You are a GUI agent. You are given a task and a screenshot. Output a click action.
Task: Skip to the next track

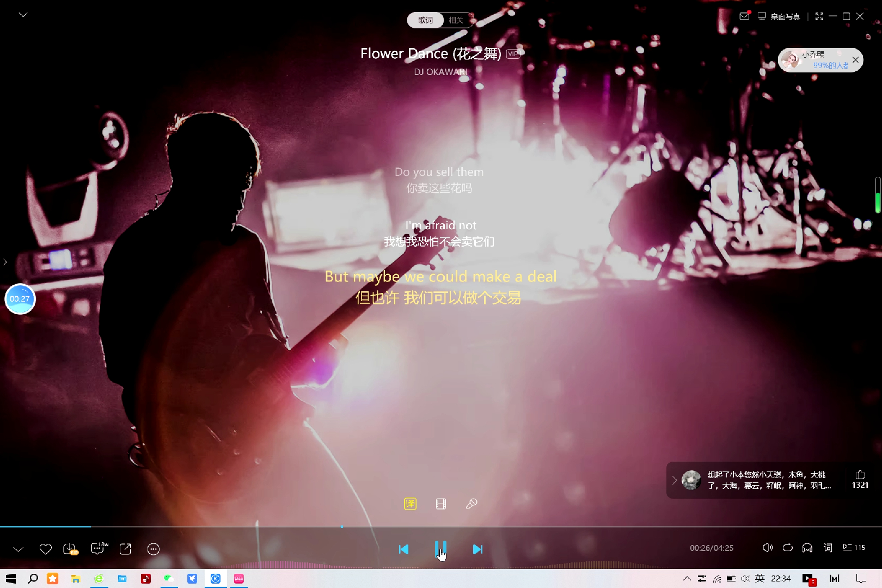coord(477,549)
